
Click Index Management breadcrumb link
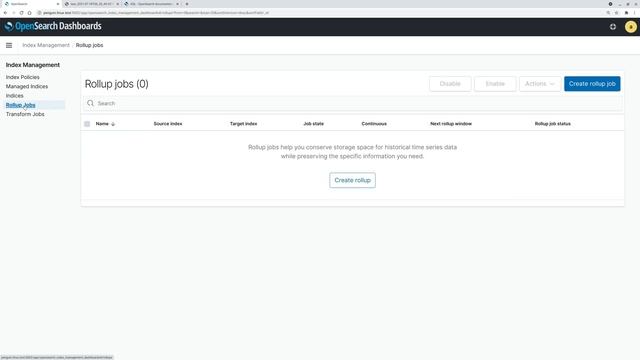pyautogui.click(x=46, y=45)
